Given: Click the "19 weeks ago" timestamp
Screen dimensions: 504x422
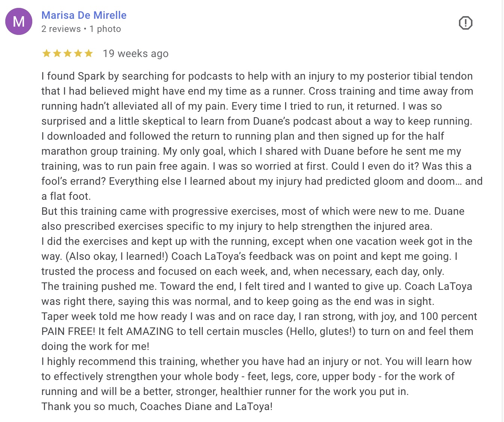Looking at the screenshot, I should (x=136, y=54).
